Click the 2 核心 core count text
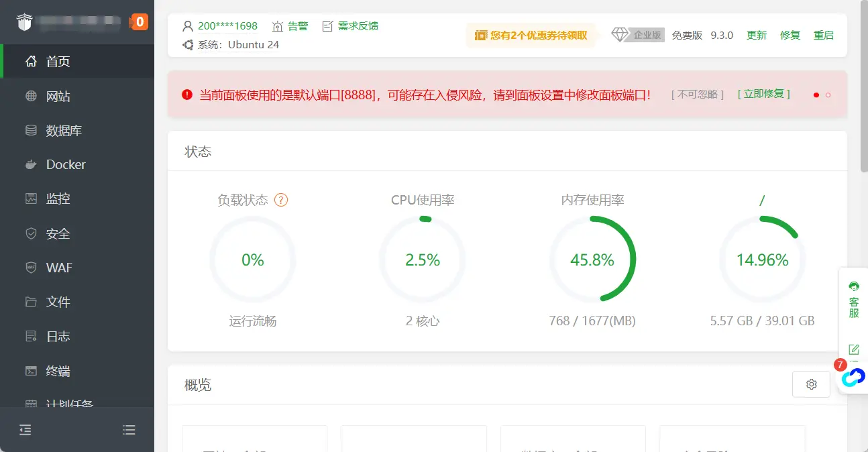Screen dimensions: 868x452 click(x=423, y=321)
